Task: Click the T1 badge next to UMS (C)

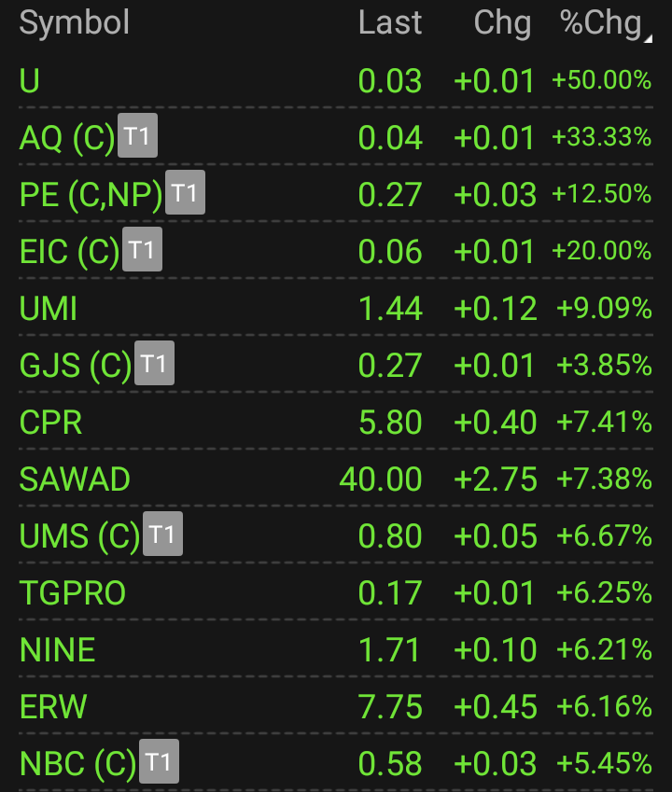Action: point(162,535)
